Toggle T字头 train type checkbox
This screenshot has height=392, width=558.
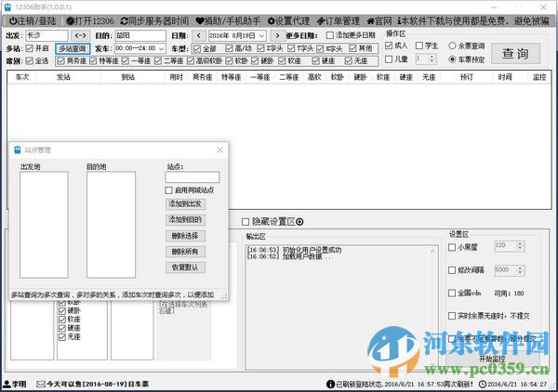tap(291, 48)
